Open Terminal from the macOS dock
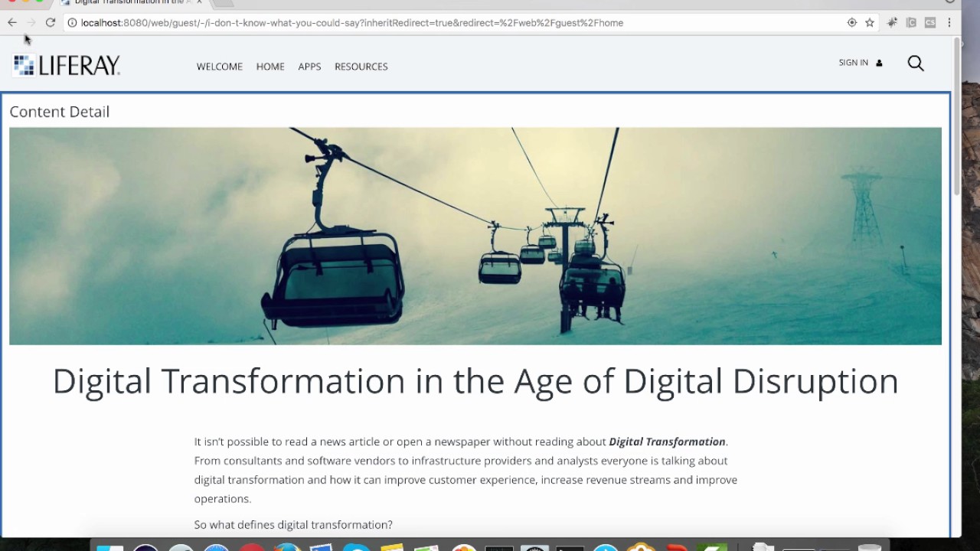The height and width of the screenshot is (551, 980). coord(570,548)
